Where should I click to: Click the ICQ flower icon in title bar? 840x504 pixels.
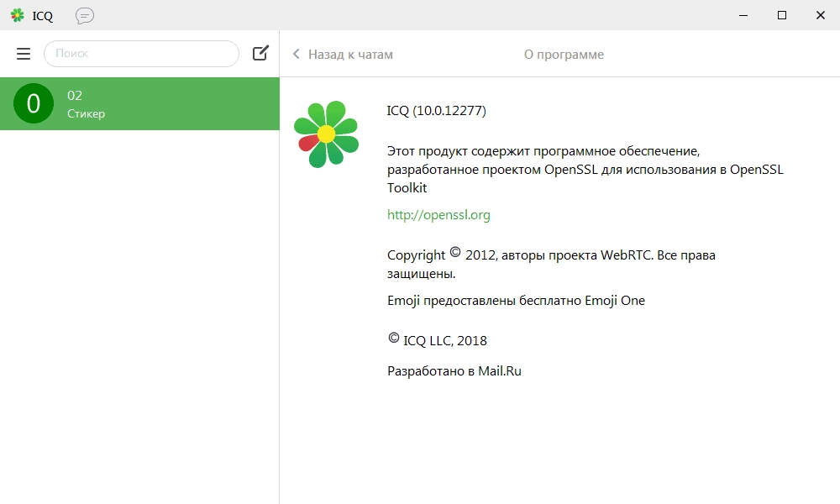tap(18, 15)
